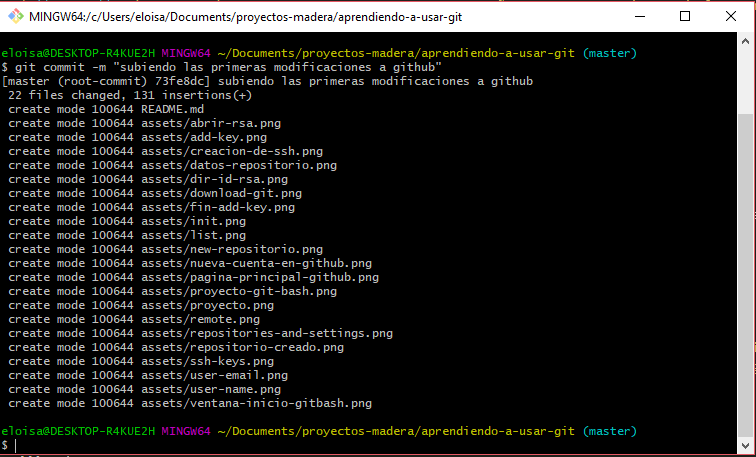The image size is (756, 457).
Task: Click the assets/ventana-inicio-gitbash.png line
Action: click(256, 403)
